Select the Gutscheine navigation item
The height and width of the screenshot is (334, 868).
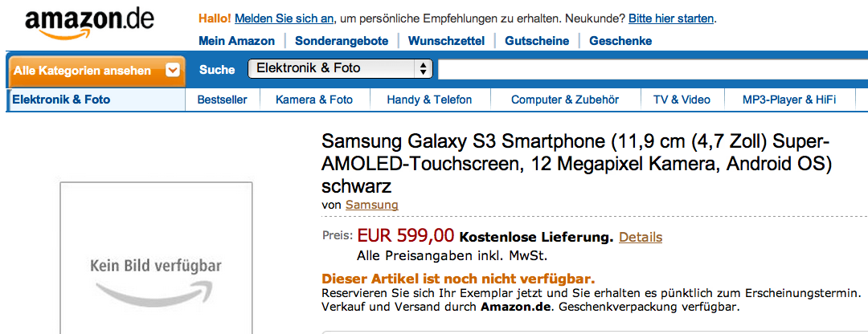(x=537, y=41)
